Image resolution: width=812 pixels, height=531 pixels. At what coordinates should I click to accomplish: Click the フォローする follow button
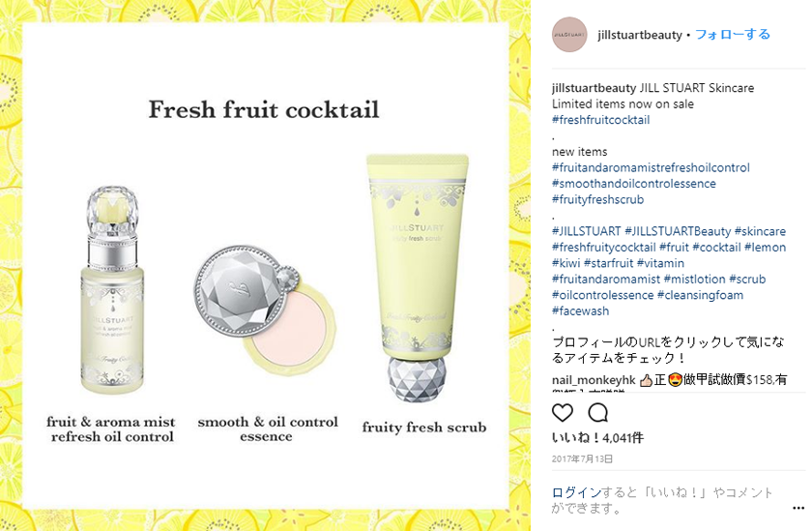(733, 35)
